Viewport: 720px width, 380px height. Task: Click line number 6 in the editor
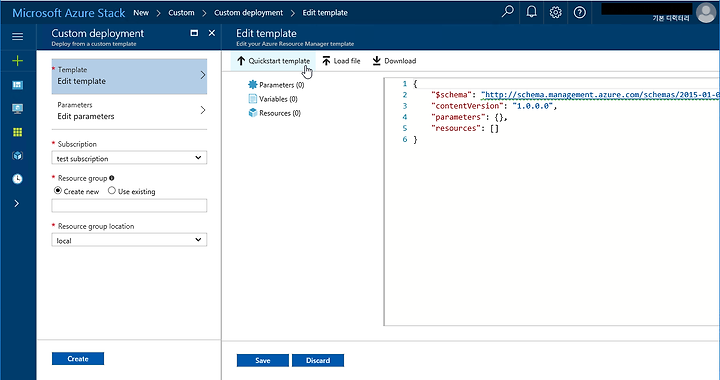[x=405, y=139]
